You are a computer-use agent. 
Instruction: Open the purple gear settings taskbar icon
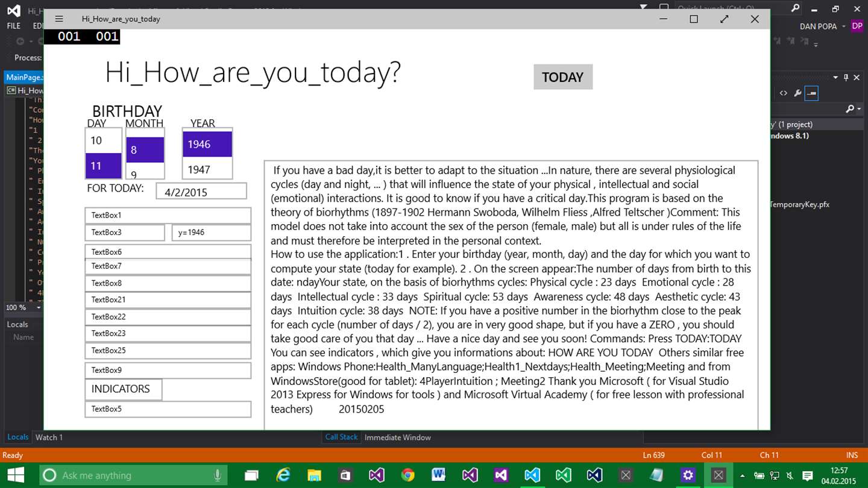click(688, 475)
